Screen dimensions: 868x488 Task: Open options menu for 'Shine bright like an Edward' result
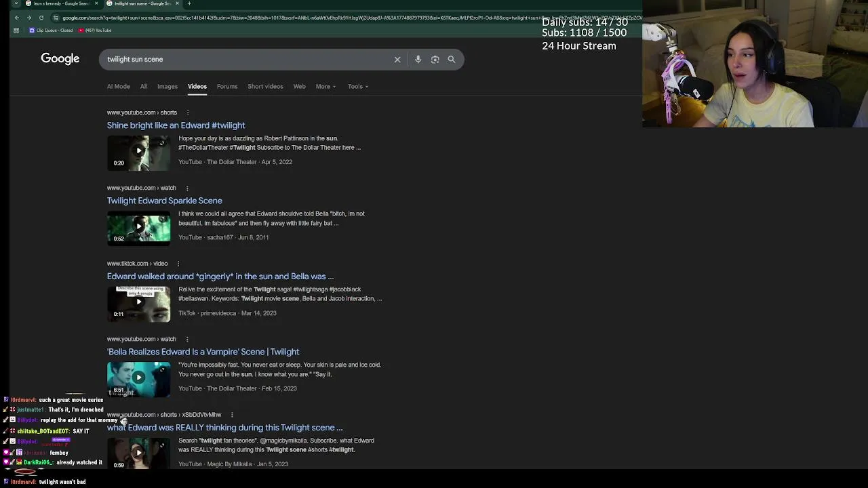click(x=188, y=113)
